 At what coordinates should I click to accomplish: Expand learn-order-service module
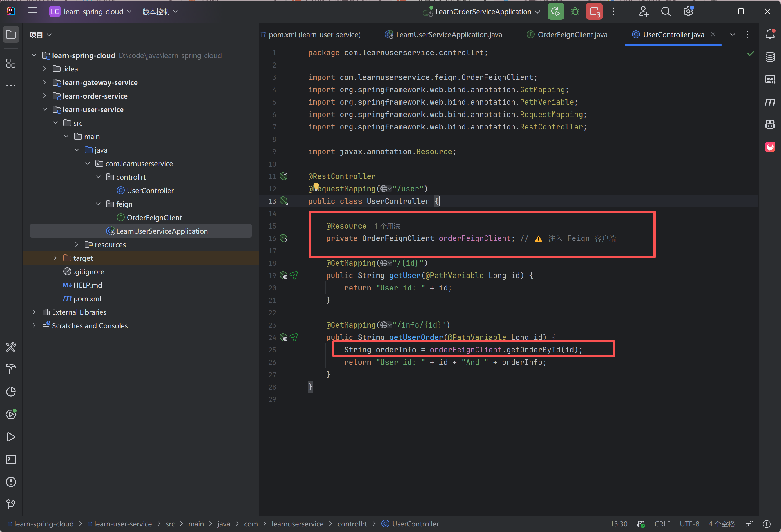[x=44, y=96]
